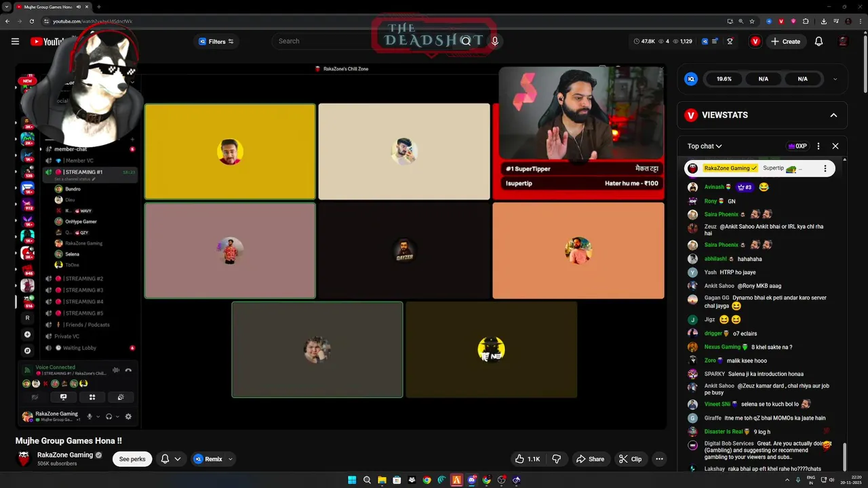Open the Top chat dropdown
The image size is (868, 488).
tap(705, 146)
